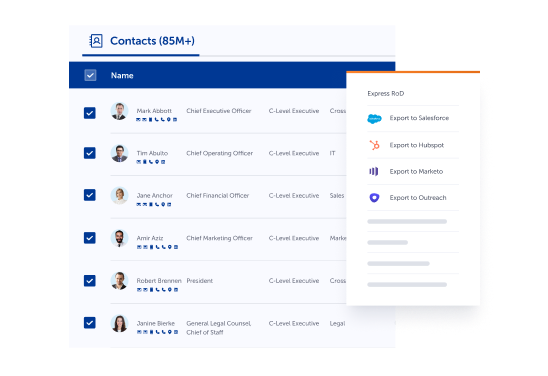Open Tim Abulto's profile photo
Image resolution: width=548 pixels, height=376 pixels.
pos(120,153)
